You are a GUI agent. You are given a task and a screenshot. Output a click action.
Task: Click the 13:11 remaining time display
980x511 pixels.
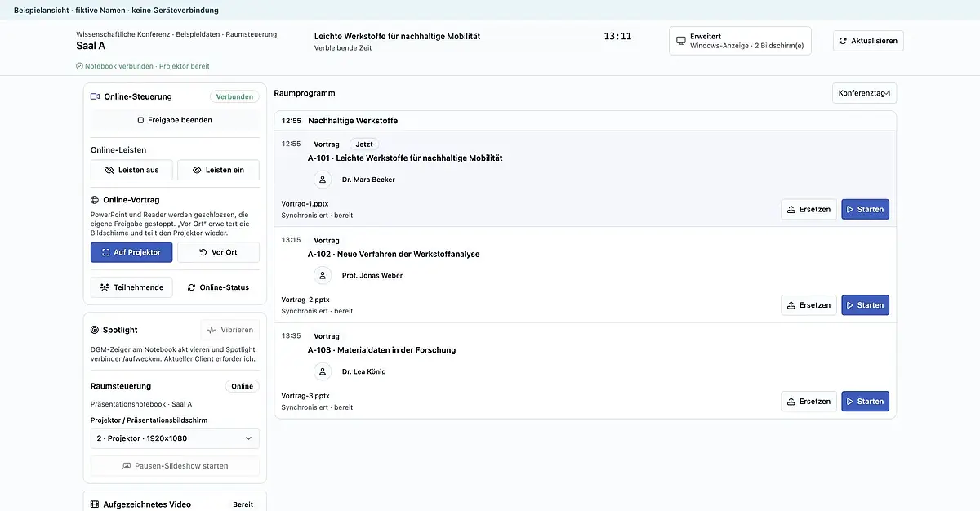click(x=617, y=37)
